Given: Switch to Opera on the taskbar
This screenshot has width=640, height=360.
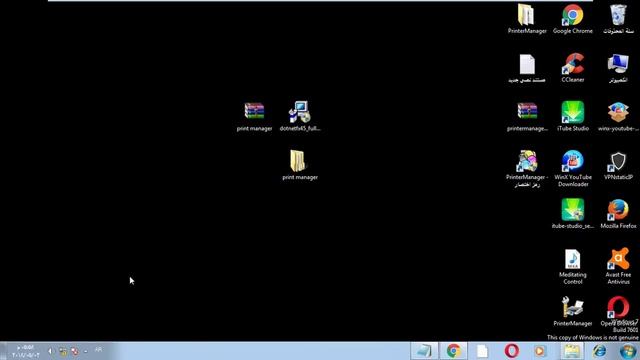Looking at the screenshot, I should 511,351.
